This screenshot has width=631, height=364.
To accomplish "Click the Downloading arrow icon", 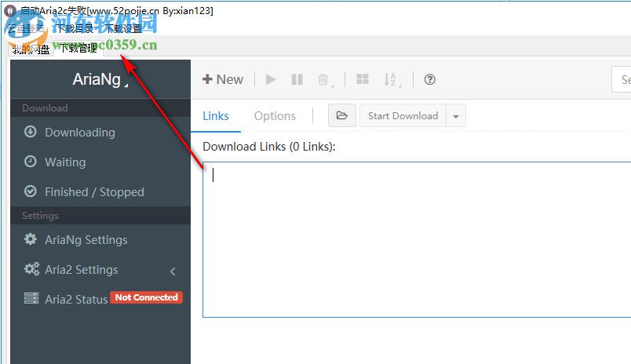I will (30, 132).
